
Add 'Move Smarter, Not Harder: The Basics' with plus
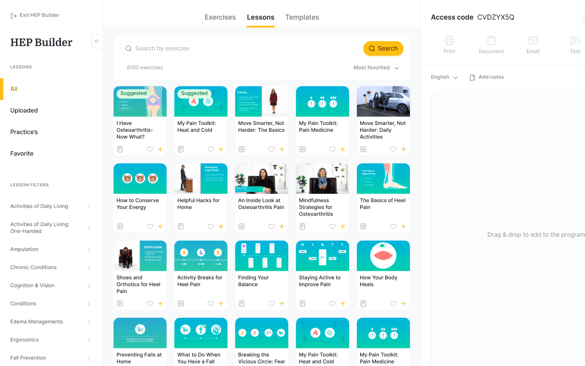[282, 149]
